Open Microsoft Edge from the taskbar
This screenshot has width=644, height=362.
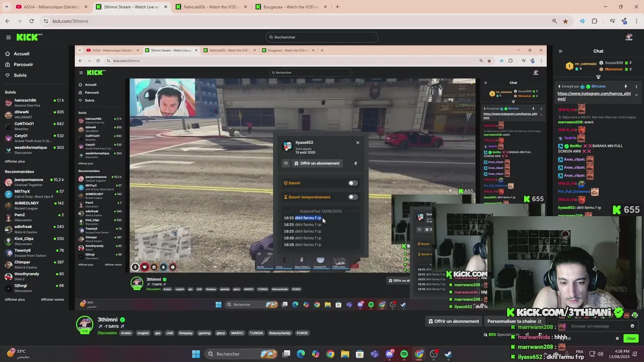point(301,354)
